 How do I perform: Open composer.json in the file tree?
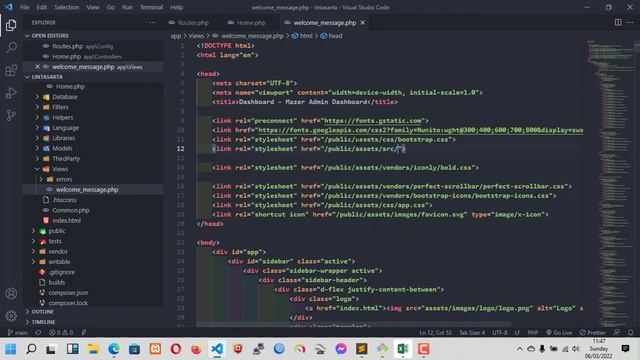coord(68,293)
